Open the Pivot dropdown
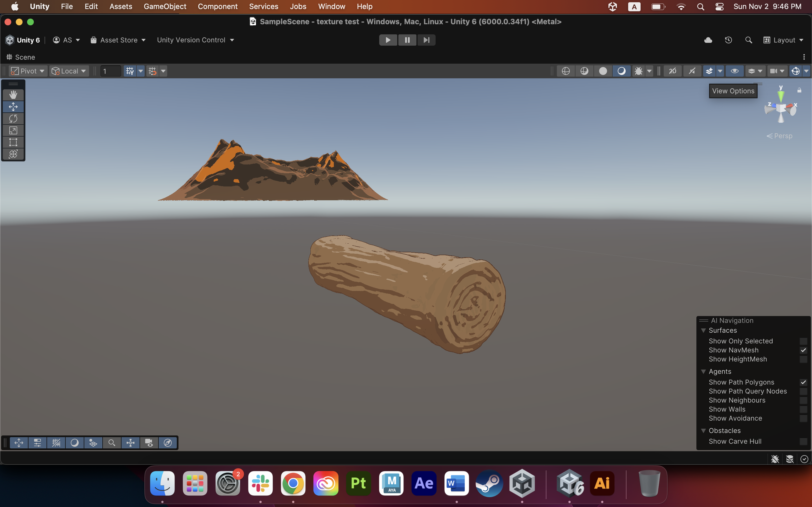Screen dimensions: 812x507 coord(28,71)
